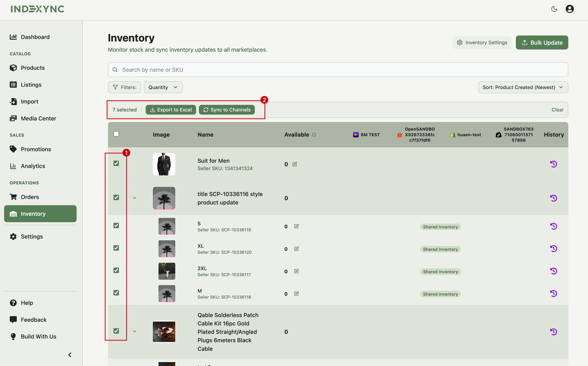Toggle dark mode moon icon
The height and width of the screenshot is (366, 588).
(x=554, y=9)
